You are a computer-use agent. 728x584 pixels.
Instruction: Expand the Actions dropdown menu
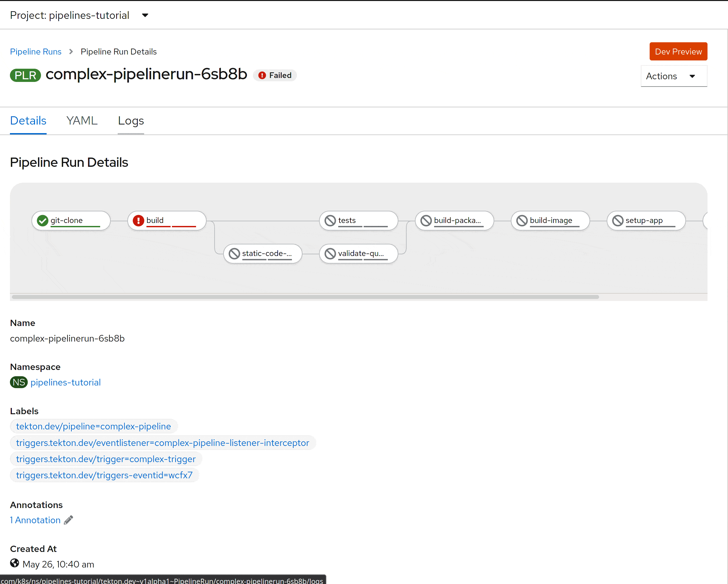coord(673,76)
